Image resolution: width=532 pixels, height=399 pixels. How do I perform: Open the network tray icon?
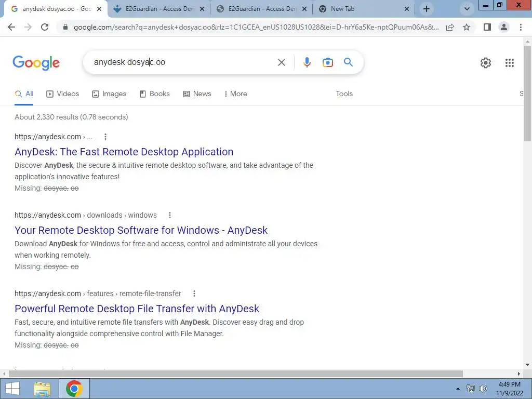click(470, 389)
